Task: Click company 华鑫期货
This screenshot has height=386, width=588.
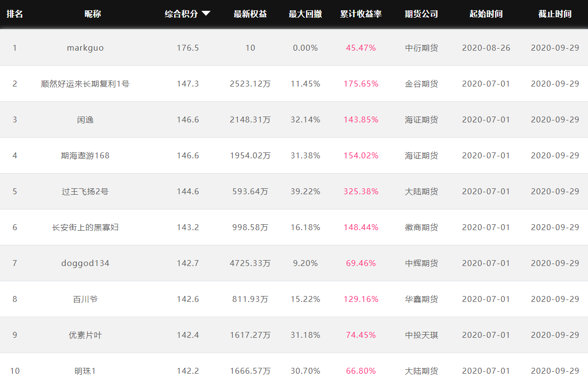Action: point(422,299)
